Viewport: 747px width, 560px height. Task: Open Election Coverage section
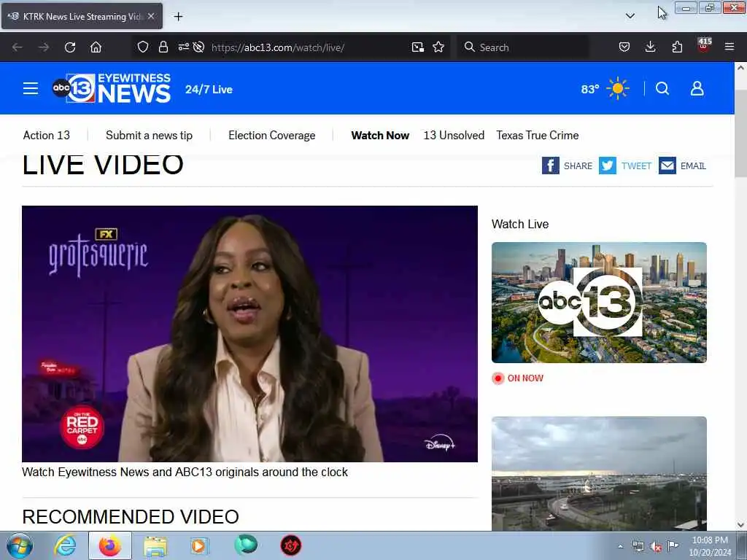coord(271,135)
